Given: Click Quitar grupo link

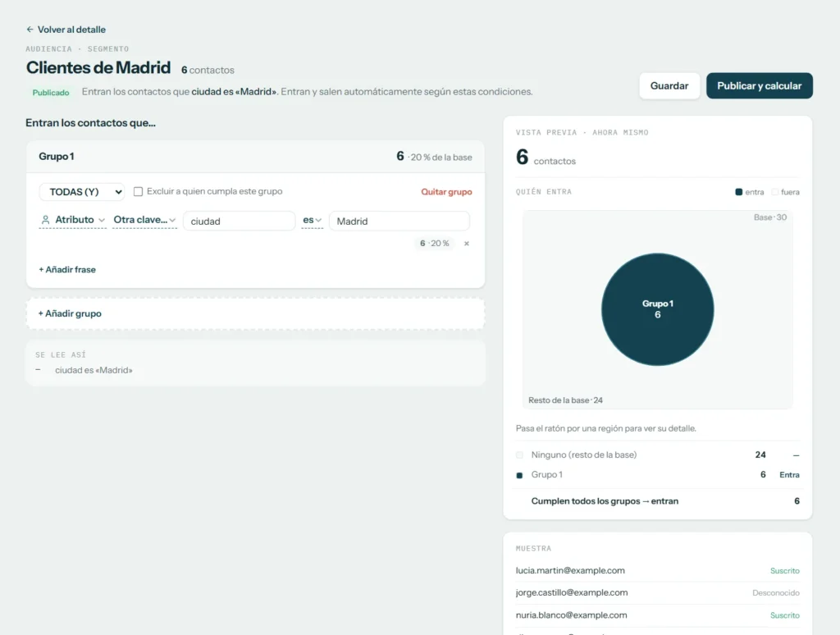Looking at the screenshot, I should [446, 192].
